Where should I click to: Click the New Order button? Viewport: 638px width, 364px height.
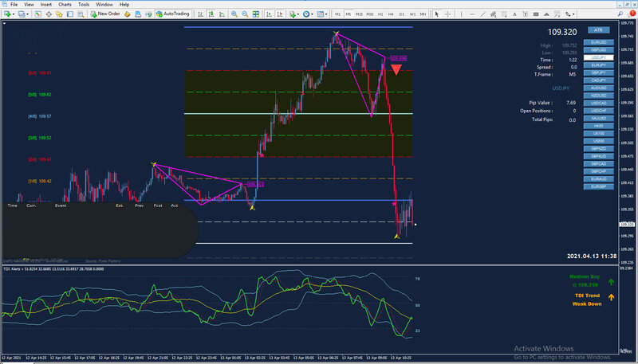(x=105, y=14)
